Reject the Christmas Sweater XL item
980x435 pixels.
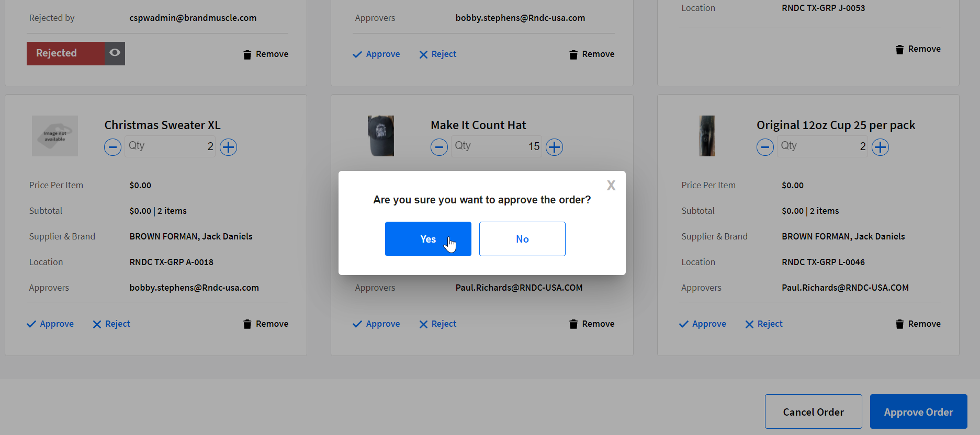[x=111, y=324]
